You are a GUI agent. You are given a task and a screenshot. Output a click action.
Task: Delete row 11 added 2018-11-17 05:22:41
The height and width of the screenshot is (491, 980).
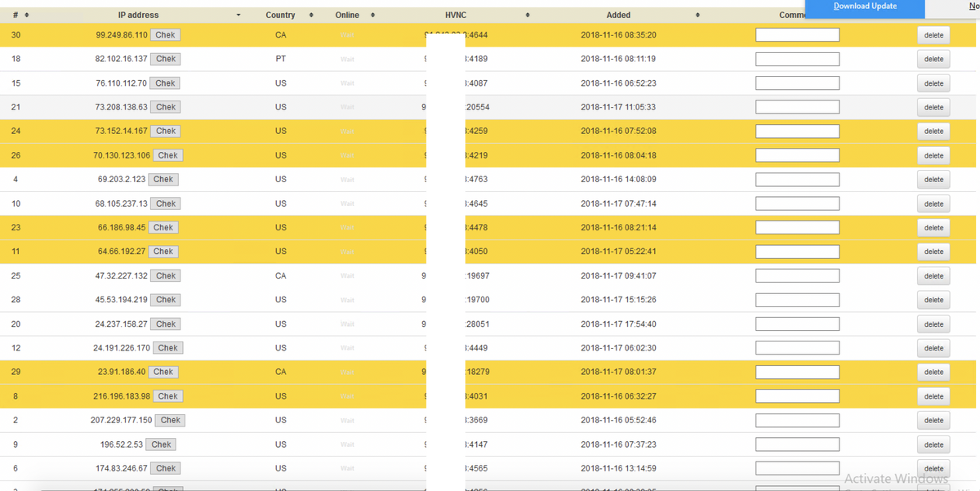933,252
